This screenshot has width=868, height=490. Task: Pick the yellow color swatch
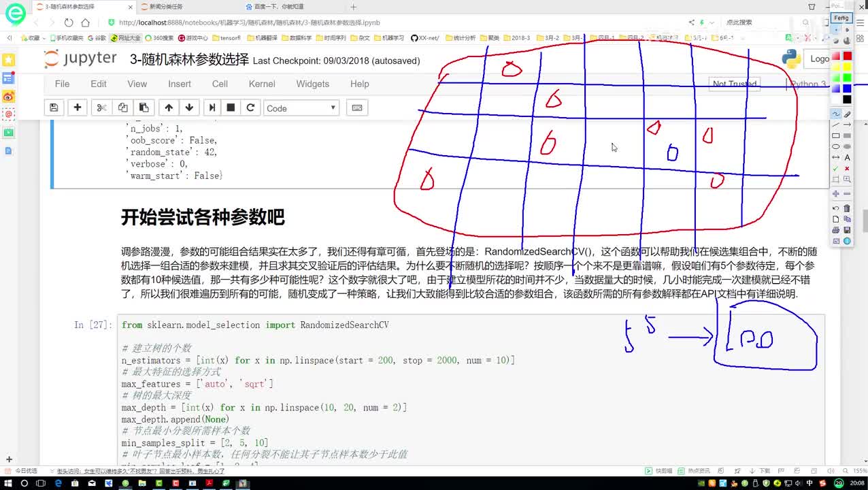(x=847, y=67)
